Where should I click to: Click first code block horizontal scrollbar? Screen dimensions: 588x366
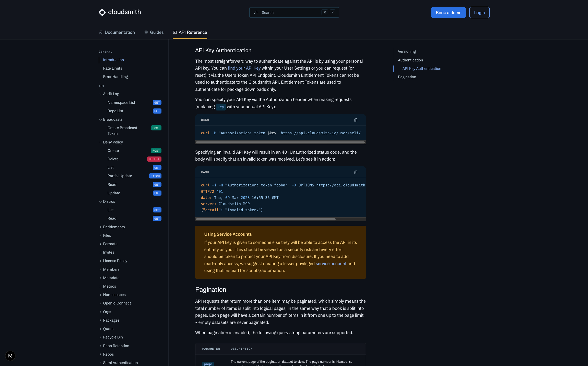(280, 142)
